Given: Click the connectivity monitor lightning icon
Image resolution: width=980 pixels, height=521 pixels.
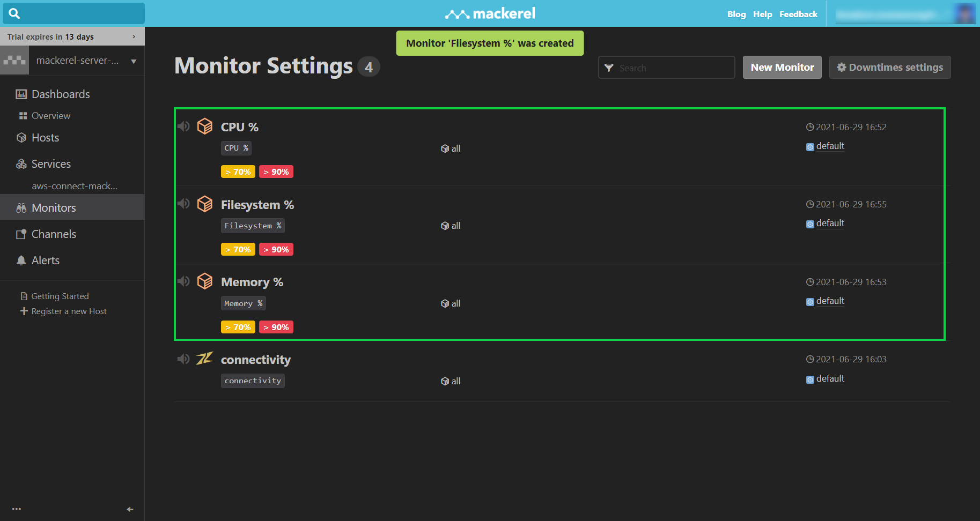Looking at the screenshot, I should pyautogui.click(x=204, y=359).
